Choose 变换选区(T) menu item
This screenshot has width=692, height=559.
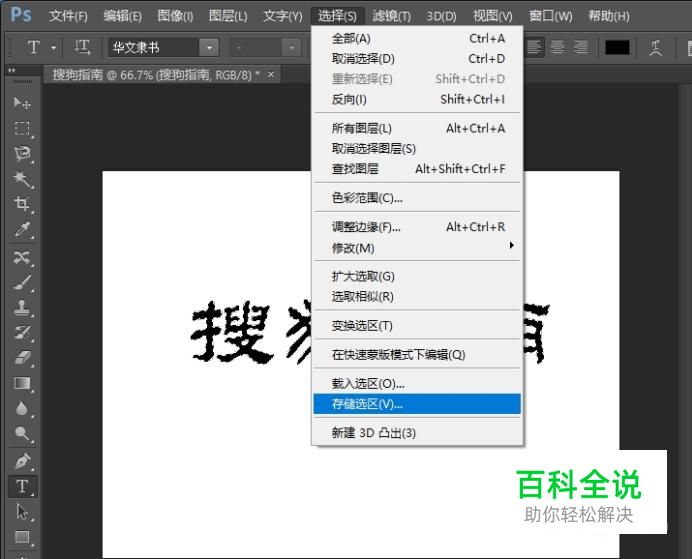click(x=417, y=326)
